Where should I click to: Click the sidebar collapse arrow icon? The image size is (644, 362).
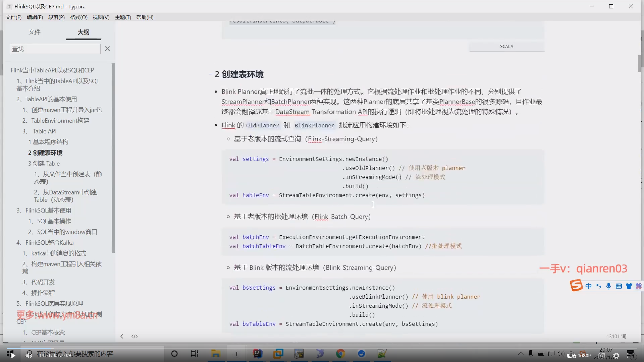[x=122, y=336]
